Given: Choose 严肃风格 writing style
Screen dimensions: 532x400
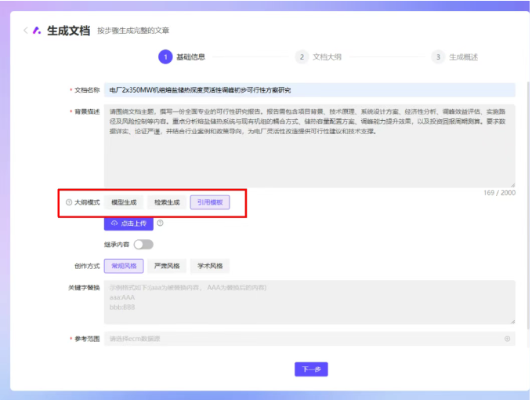Looking at the screenshot, I should click(166, 266).
